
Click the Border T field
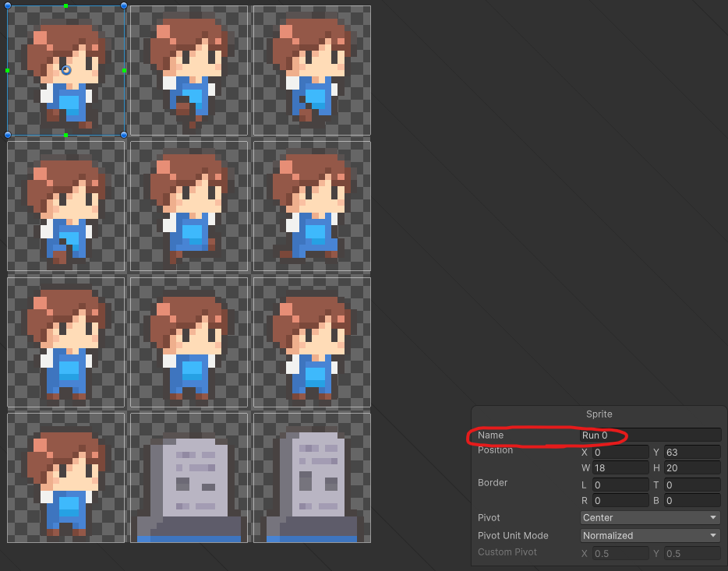692,485
